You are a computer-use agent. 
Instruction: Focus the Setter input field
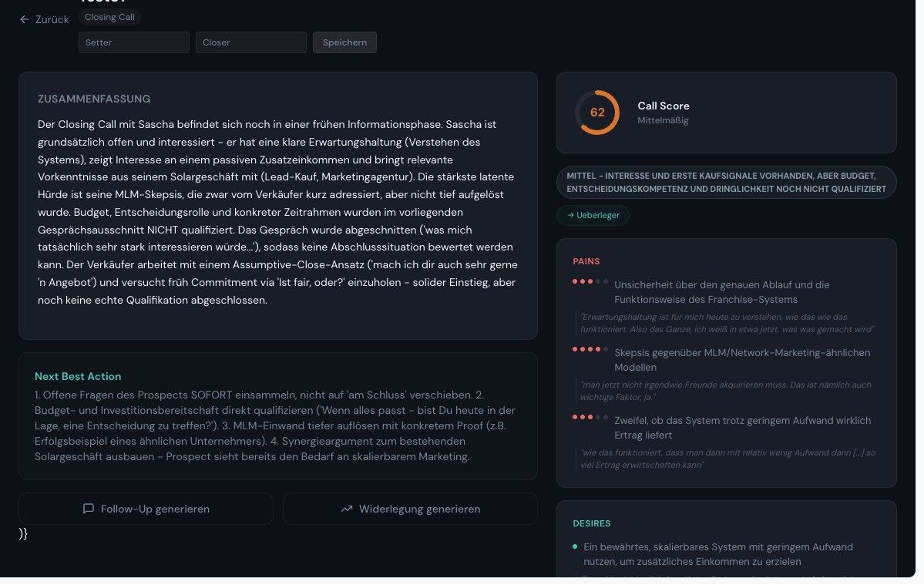133,42
